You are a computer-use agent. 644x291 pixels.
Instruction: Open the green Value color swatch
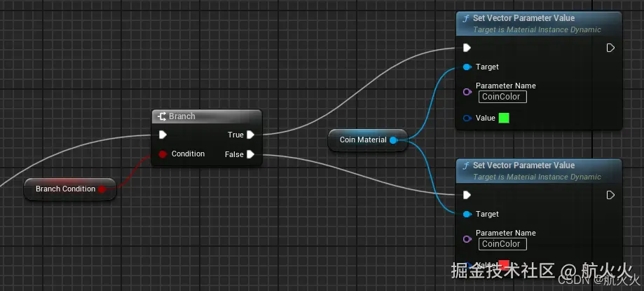(504, 119)
